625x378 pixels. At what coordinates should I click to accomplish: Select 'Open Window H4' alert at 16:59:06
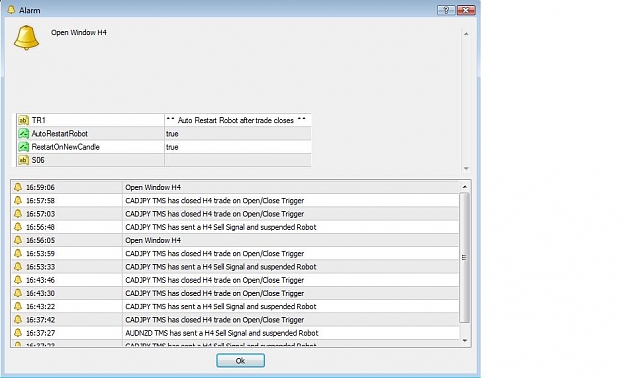click(153, 187)
